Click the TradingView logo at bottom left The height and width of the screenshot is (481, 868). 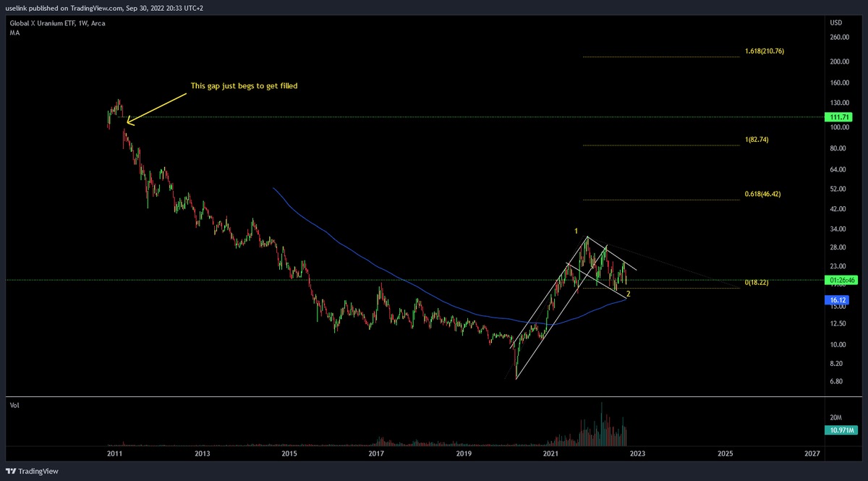[x=33, y=471]
